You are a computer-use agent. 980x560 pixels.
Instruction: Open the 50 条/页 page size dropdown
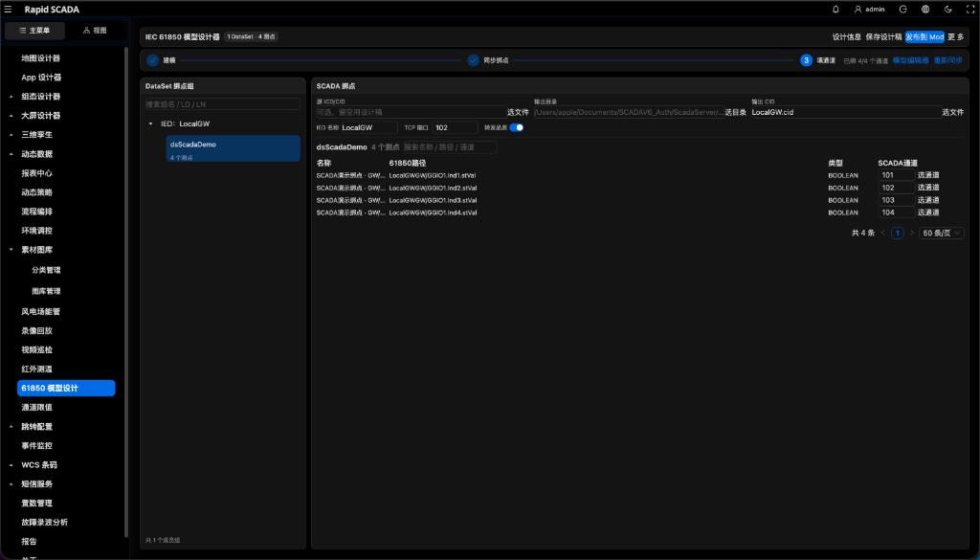click(942, 234)
